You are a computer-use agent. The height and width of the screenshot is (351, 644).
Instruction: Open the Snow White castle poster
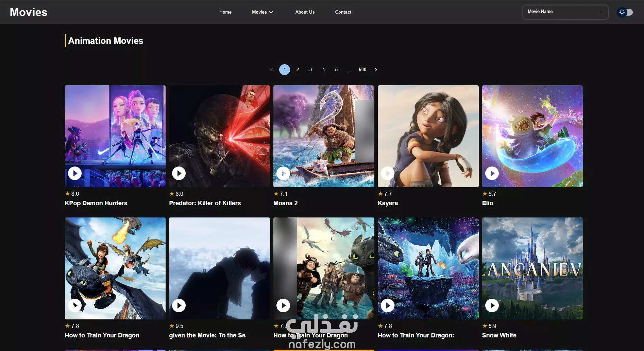532,268
